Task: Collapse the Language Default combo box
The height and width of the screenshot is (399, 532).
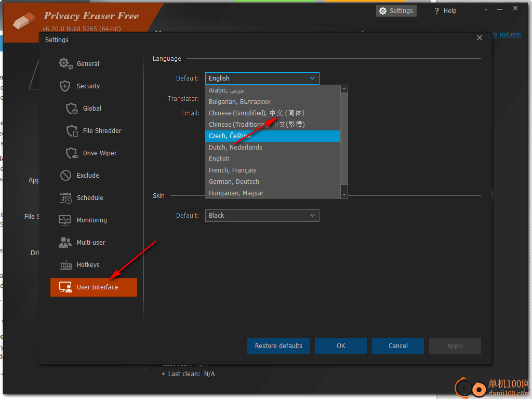Action: (x=262, y=78)
